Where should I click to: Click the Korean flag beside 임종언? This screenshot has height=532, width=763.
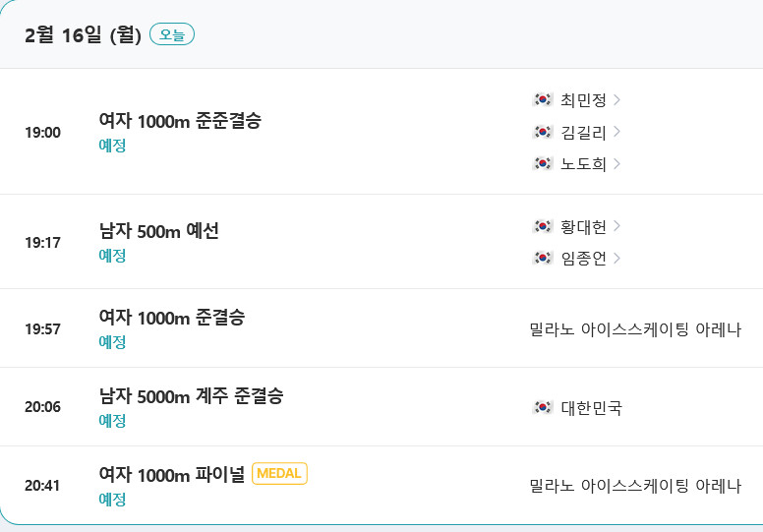pyautogui.click(x=542, y=258)
